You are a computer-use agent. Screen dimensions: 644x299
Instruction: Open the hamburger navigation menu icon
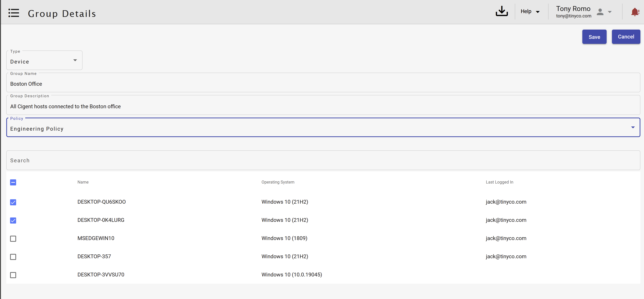pos(13,13)
